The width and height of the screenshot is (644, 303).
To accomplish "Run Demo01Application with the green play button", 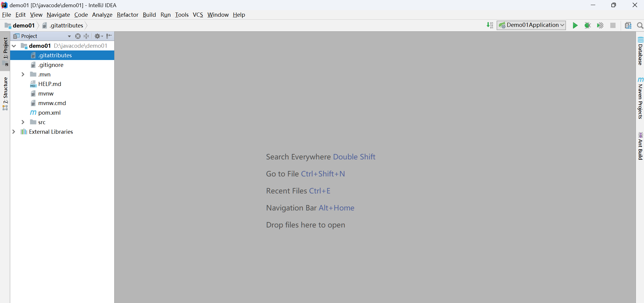I will [575, 25].
